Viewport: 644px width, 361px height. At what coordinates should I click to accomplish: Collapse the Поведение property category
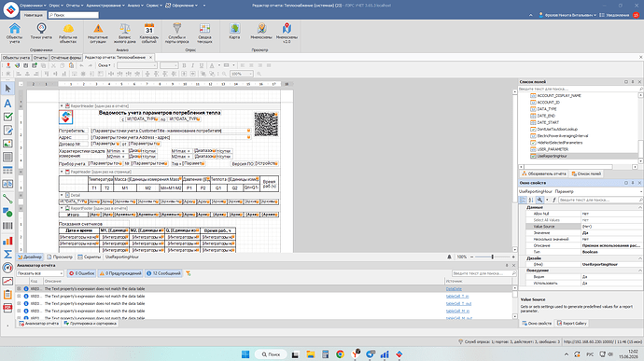click(x=640, y=271)
